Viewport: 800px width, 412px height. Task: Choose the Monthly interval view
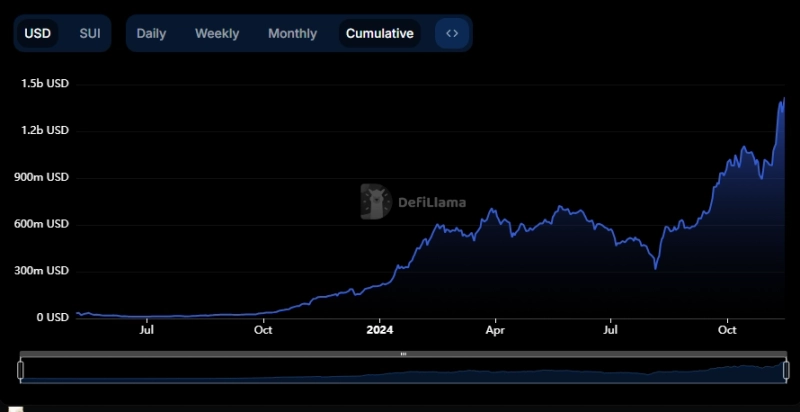pyautogui.click(x=292, y=33)
